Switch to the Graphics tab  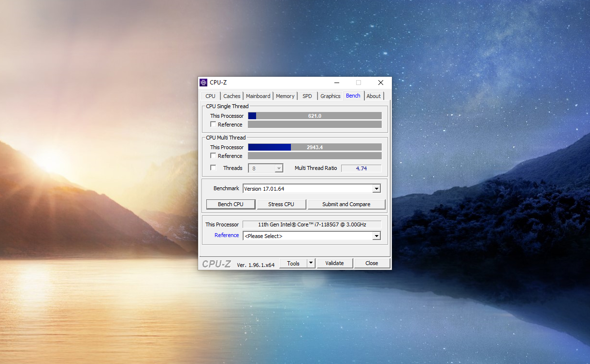(x=331, y=96)
